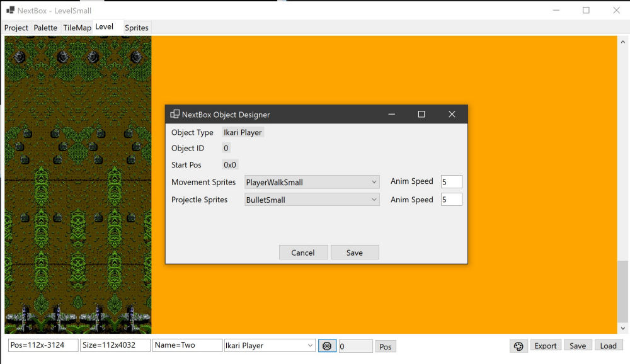
Task: Open the Project tab
Action: click(16, 28)
